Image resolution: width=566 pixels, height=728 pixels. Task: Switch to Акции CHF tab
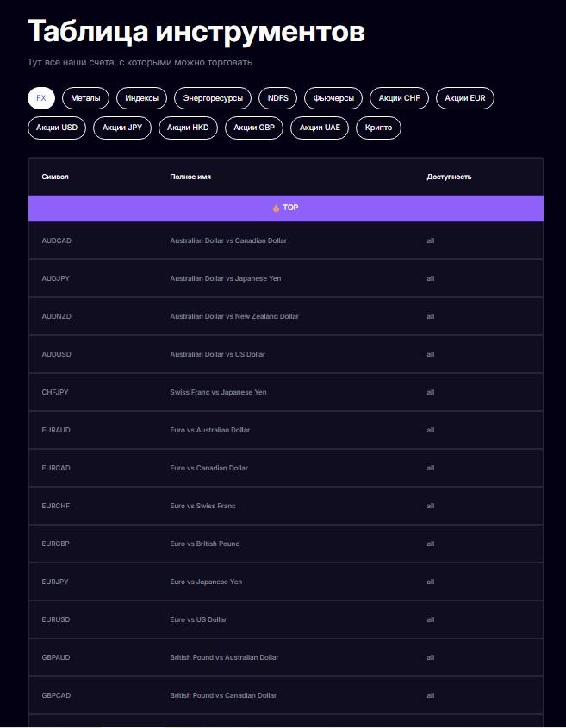(400, 98)
